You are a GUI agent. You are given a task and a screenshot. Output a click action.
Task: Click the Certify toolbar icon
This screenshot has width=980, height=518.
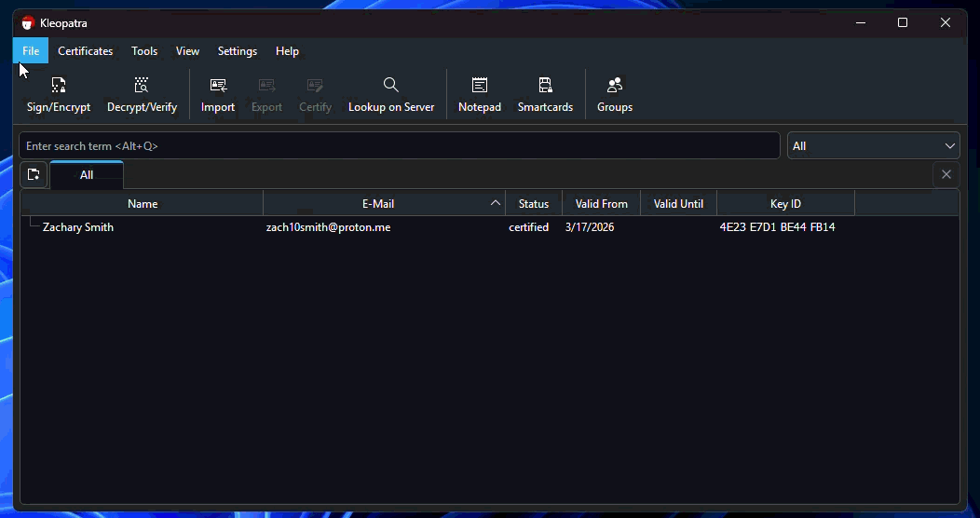[315, 95]
